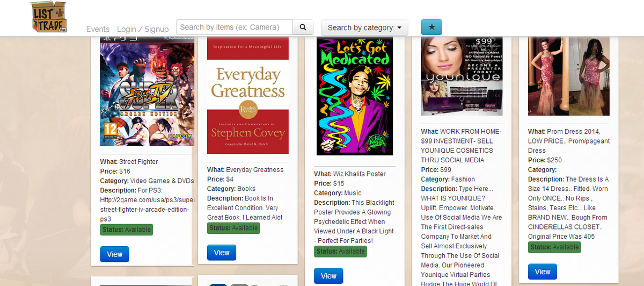
Task: View the Prom Dress listing
Action: (x=543, y=272)
